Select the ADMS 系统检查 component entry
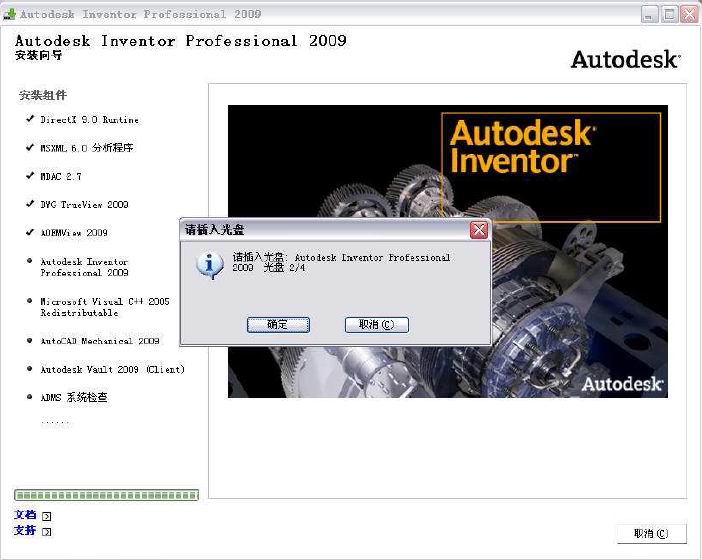 [x=74, y=398]
